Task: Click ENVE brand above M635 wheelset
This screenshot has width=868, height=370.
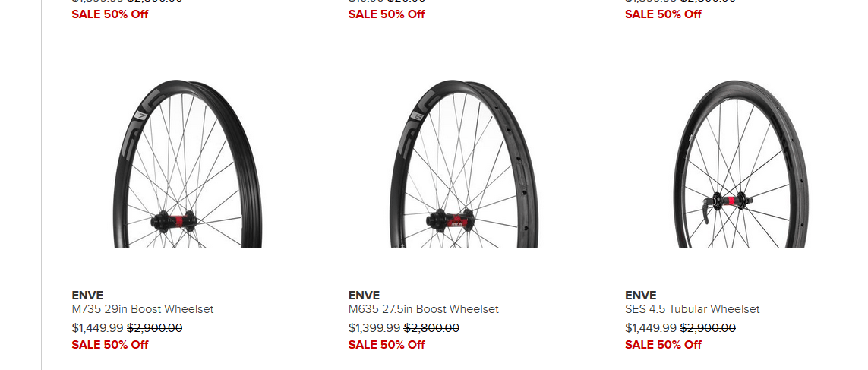Action: tap(364, 295)
